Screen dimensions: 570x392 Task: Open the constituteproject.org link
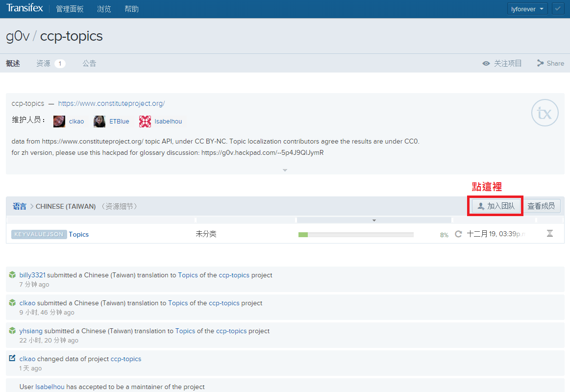pyautogui.click(x=111, y=103)
